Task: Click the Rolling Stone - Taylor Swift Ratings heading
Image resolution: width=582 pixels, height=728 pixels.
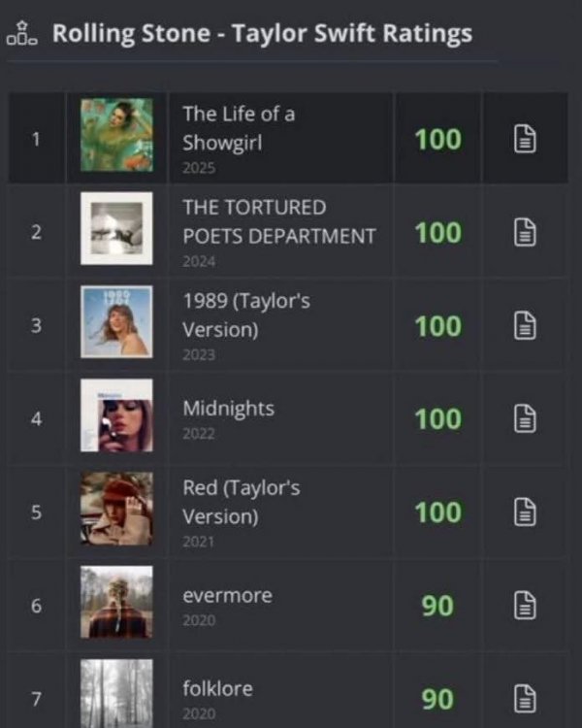Action: tap(262, 34)
